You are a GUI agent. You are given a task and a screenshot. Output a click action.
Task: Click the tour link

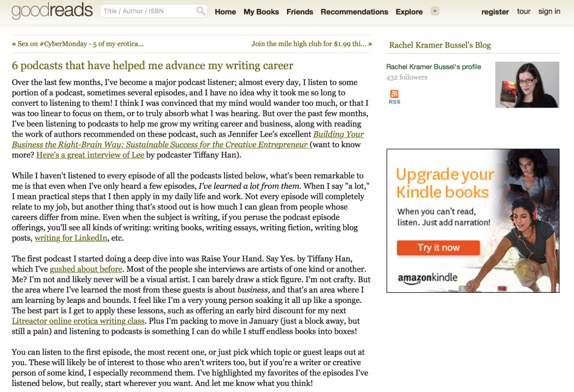click(x=524, y=11)
